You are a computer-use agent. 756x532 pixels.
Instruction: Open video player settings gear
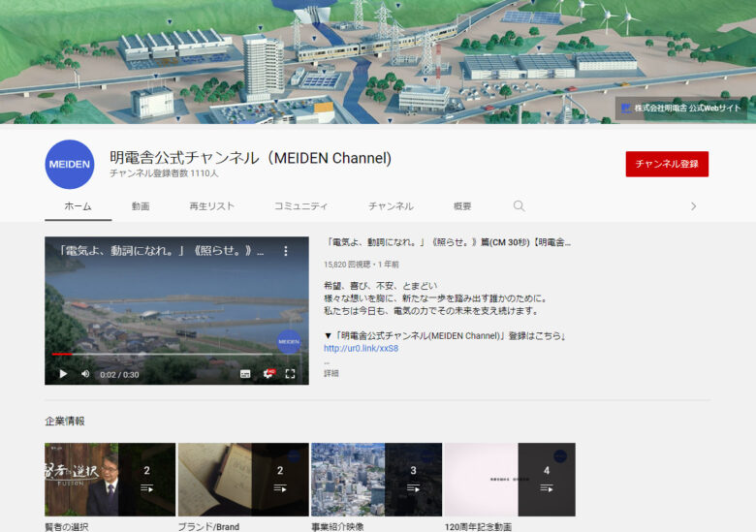[x=268, y=374]
